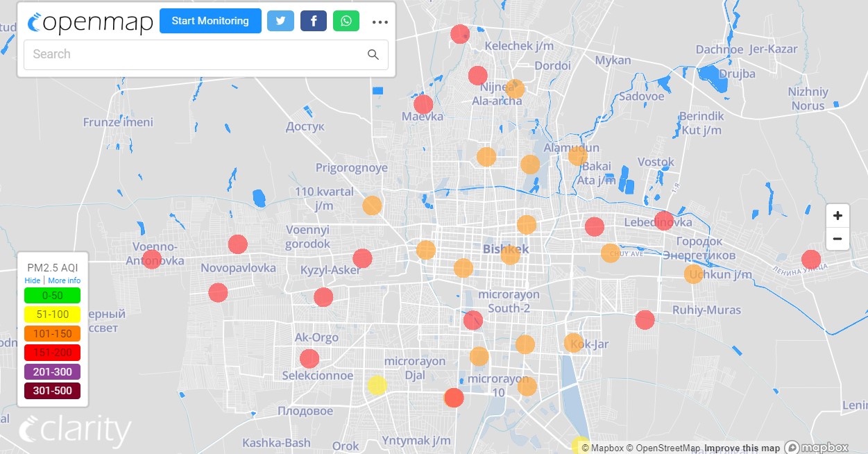Click the Facebook share icon
This screenshot has width=868, height=454.
click(314, 21)
